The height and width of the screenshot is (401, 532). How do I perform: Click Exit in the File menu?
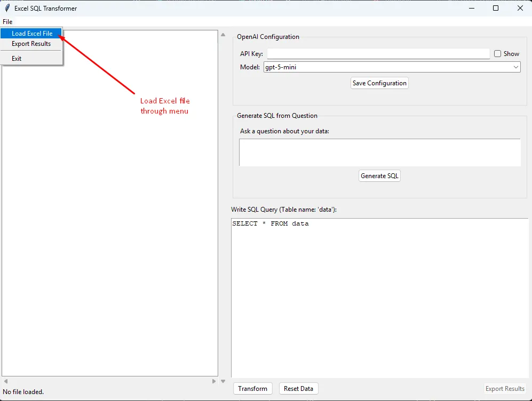17,59
